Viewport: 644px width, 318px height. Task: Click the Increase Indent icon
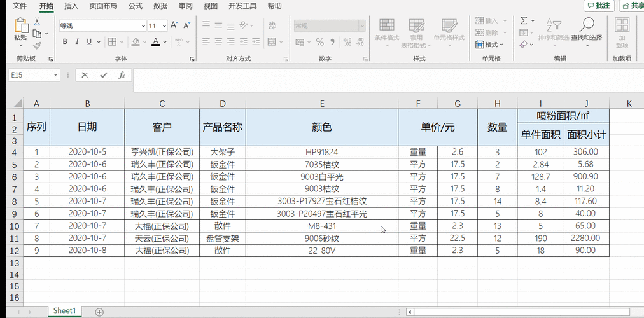tap(256, 41)
